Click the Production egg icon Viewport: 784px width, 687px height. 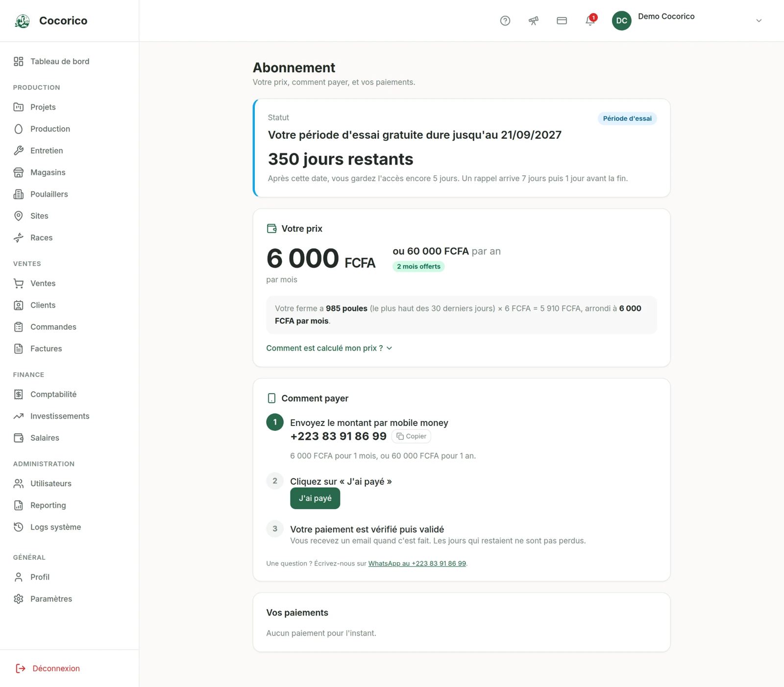19,129
